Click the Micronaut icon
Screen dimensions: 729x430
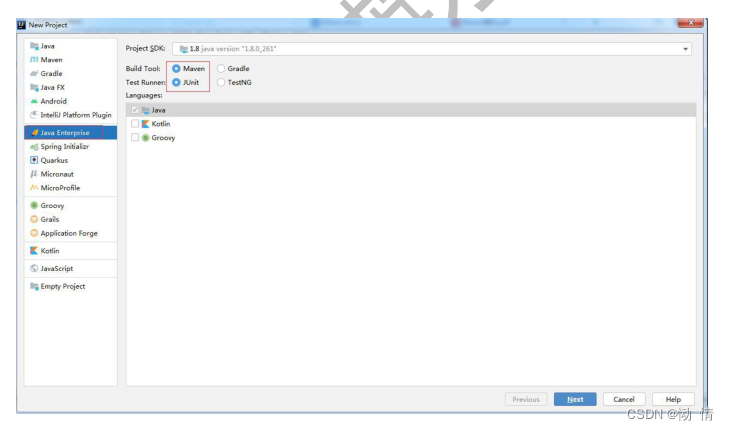point(34,174)
